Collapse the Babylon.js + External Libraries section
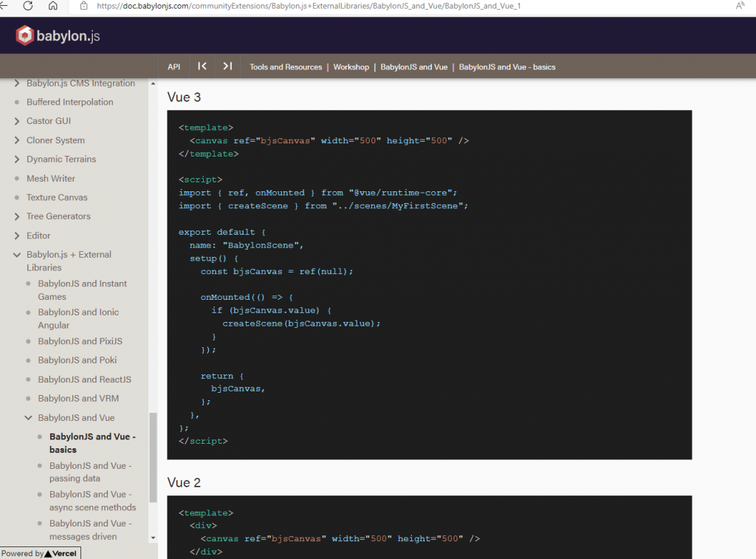 pyautogui.click(x=18, y=255)
